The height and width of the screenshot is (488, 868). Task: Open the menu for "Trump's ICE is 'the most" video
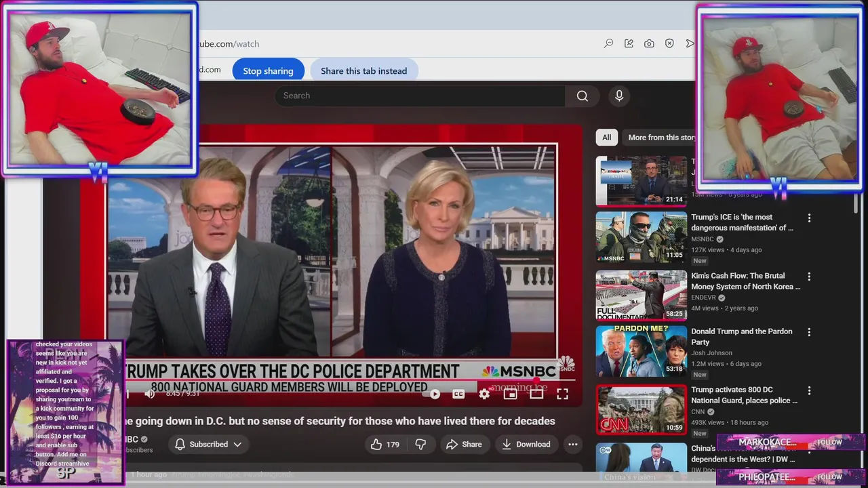pos(809,218)
